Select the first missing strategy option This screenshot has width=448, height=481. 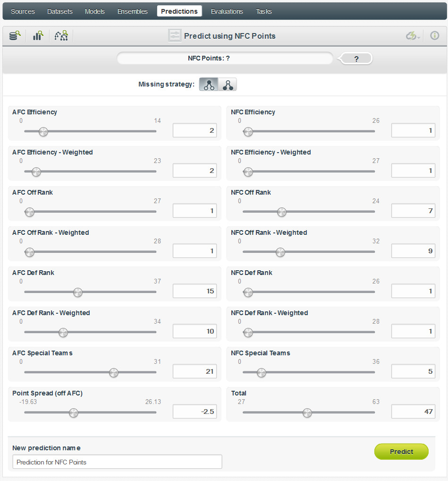(x=209, y=85)
